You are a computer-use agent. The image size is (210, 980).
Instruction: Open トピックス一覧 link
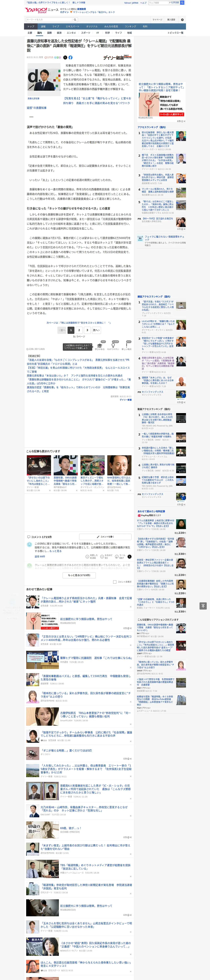pos(175,33)
